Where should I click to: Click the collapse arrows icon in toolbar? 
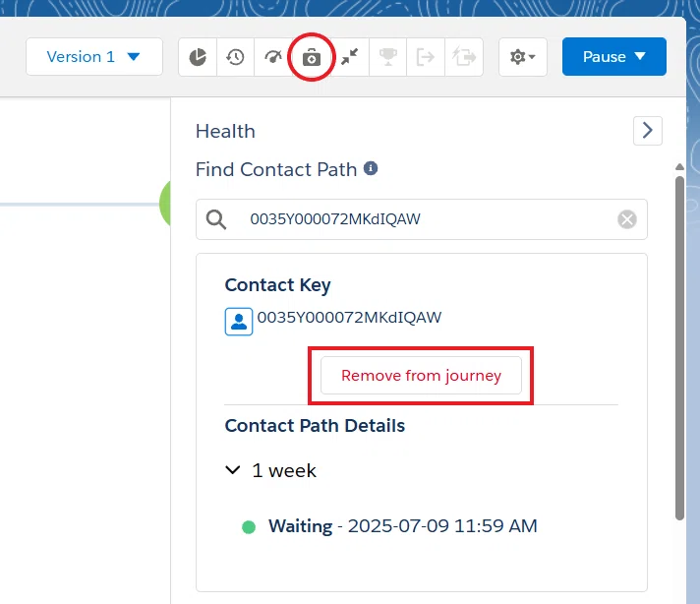350,57
